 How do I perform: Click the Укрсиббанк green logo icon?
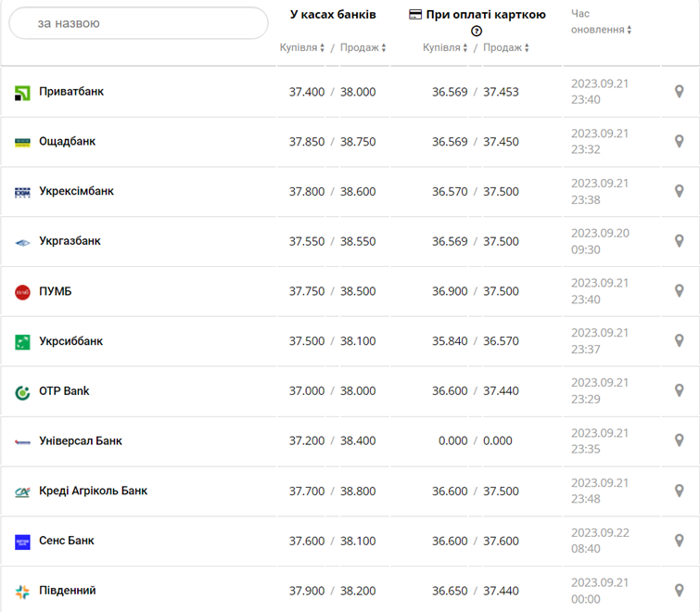[22, 342]
